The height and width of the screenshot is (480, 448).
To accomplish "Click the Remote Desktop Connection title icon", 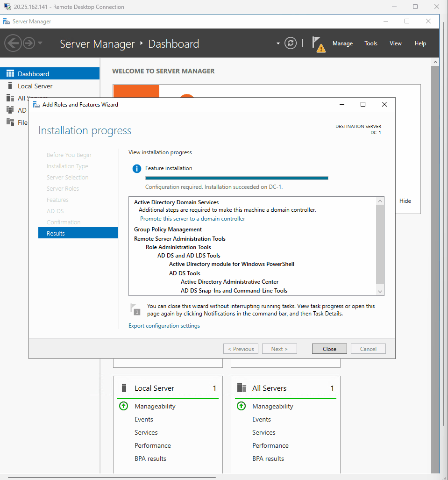I will coord(7,7).
